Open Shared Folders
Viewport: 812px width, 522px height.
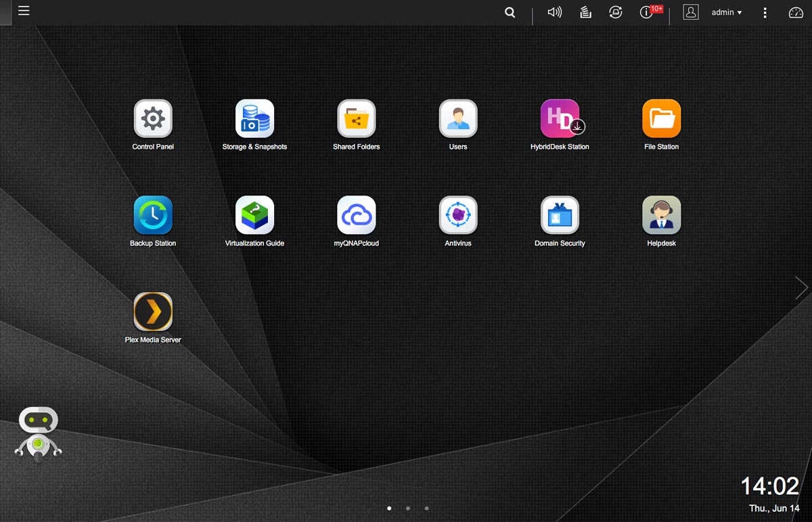(x=357, y=119)
